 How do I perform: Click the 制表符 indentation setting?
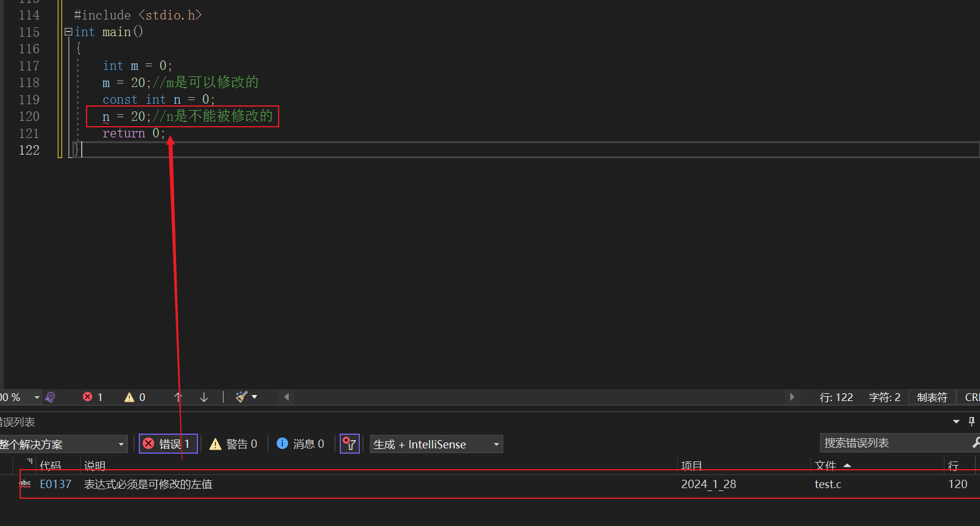[932, 397]
